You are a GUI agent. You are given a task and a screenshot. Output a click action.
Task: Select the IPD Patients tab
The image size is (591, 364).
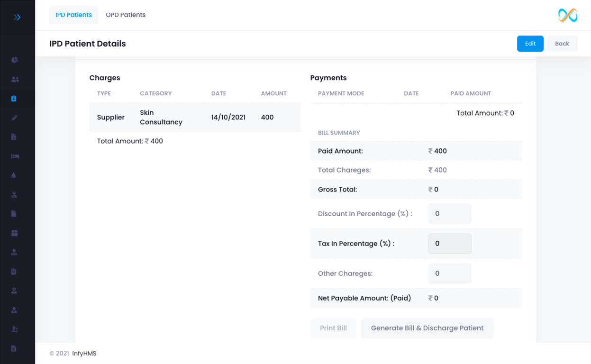73,15
